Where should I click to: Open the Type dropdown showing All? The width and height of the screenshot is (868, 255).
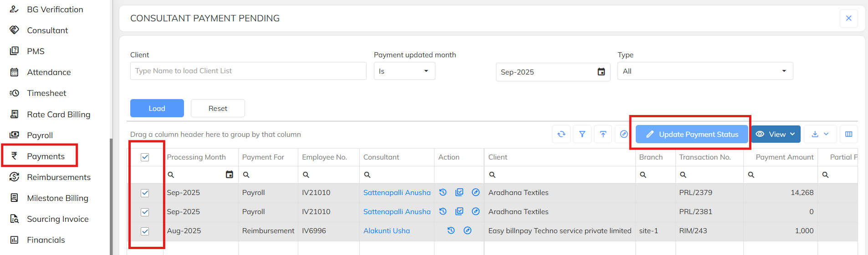(705, 71)
